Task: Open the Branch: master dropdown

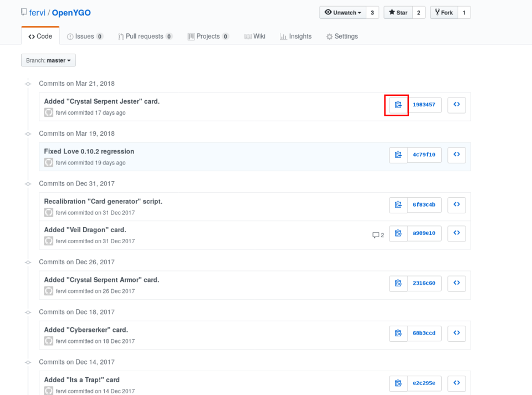Action: 48,60
